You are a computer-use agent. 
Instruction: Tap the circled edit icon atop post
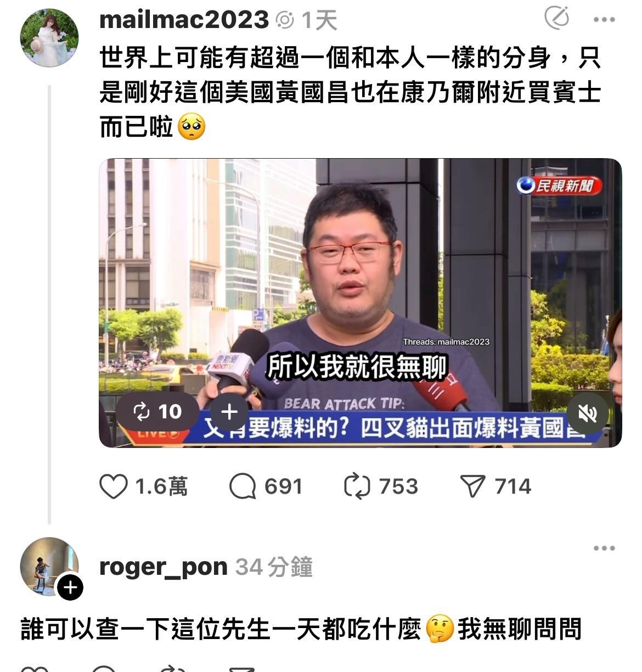(x=556, y=19)
